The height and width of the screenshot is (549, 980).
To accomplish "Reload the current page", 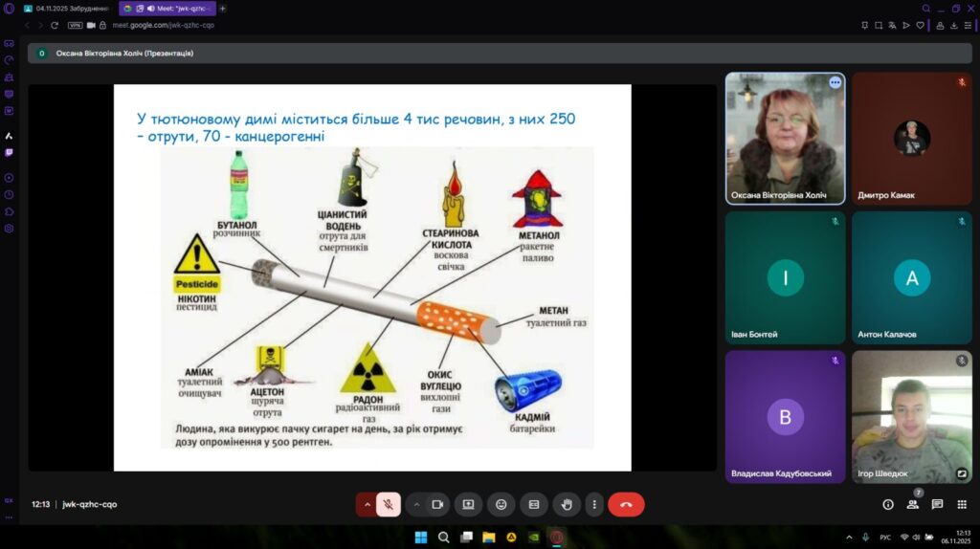I will [55, 25].
